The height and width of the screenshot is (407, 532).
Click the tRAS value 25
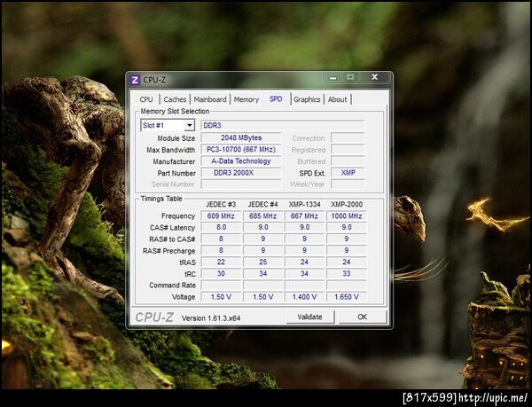tap(263, 262)
